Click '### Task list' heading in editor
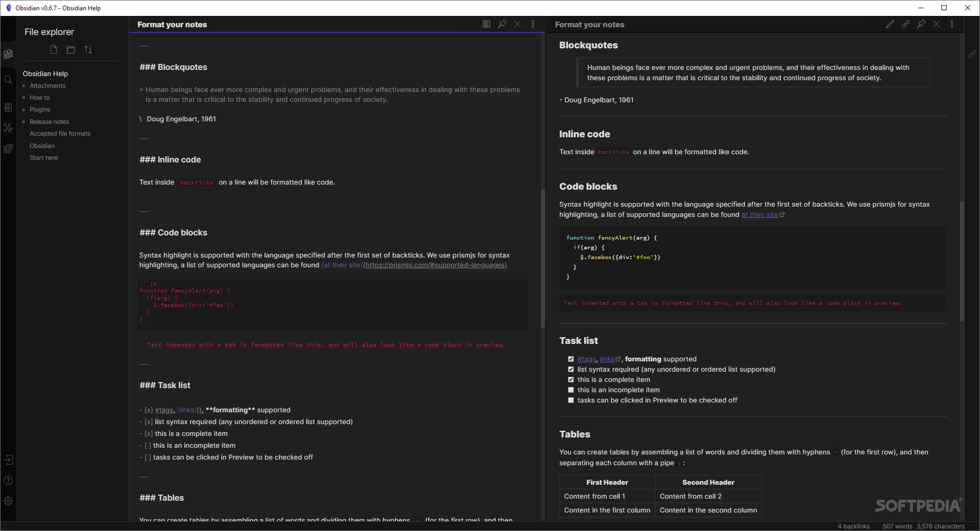The height and width of the screenshot is (531, 980). point(165,386)
